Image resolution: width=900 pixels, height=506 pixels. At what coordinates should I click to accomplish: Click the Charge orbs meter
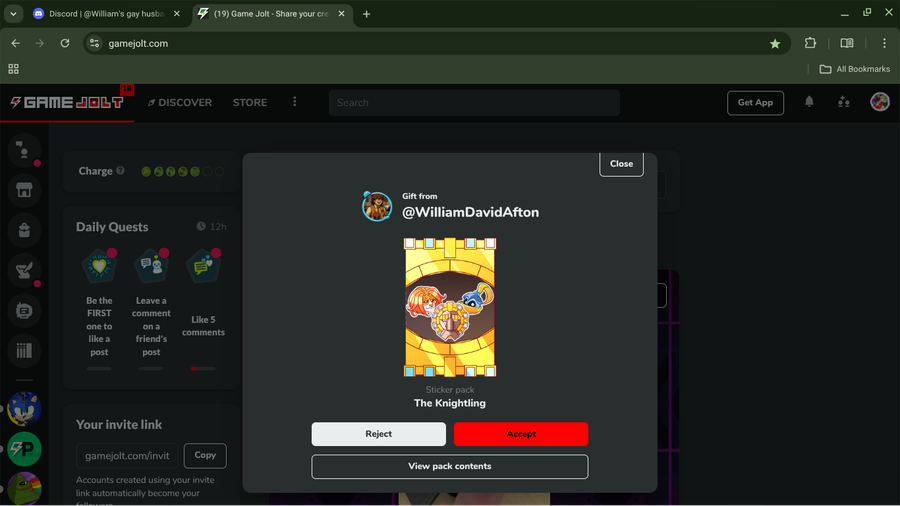click(x=182, y=172)
